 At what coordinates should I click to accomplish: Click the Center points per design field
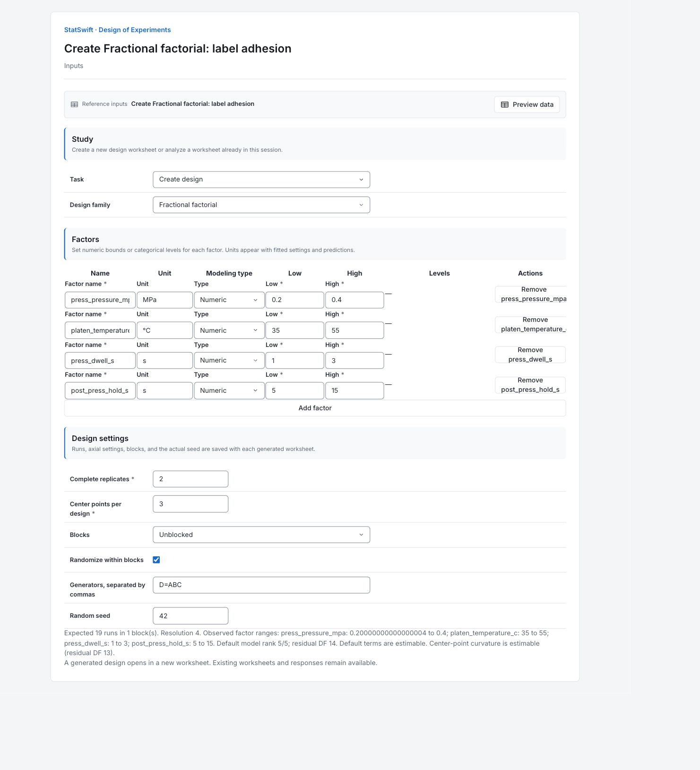coord(190,504)
